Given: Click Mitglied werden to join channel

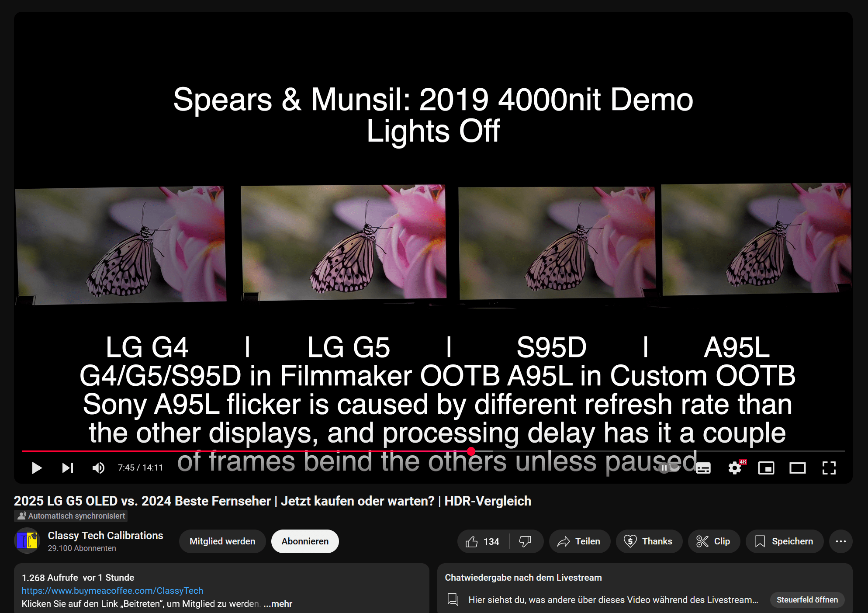Looking at the screenshot, I should [222, 541].
